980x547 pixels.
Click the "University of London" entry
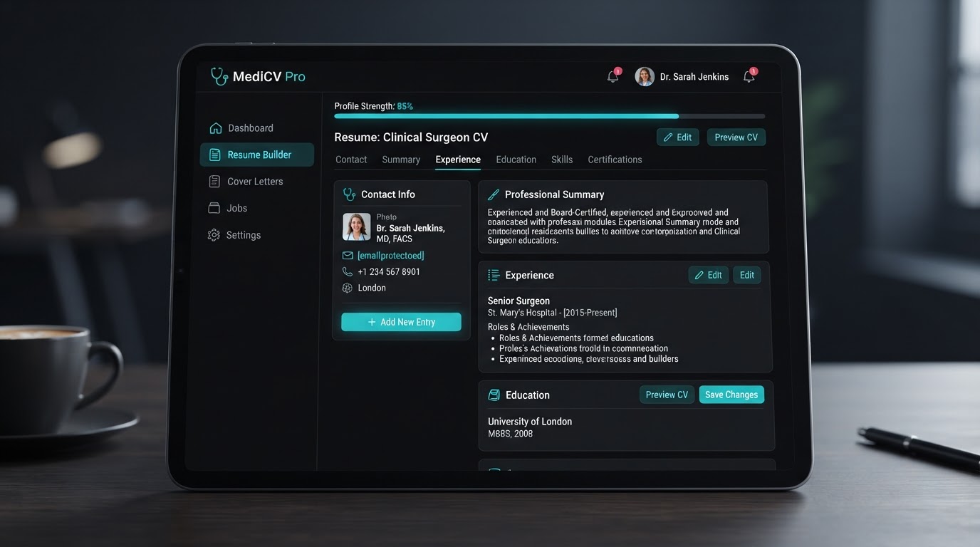coord(530,422)
